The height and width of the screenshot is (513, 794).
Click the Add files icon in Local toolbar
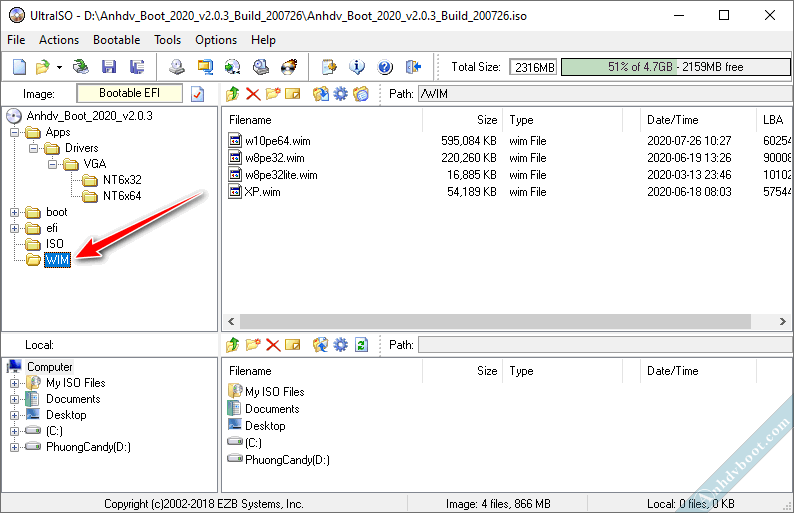pos(321,345)
